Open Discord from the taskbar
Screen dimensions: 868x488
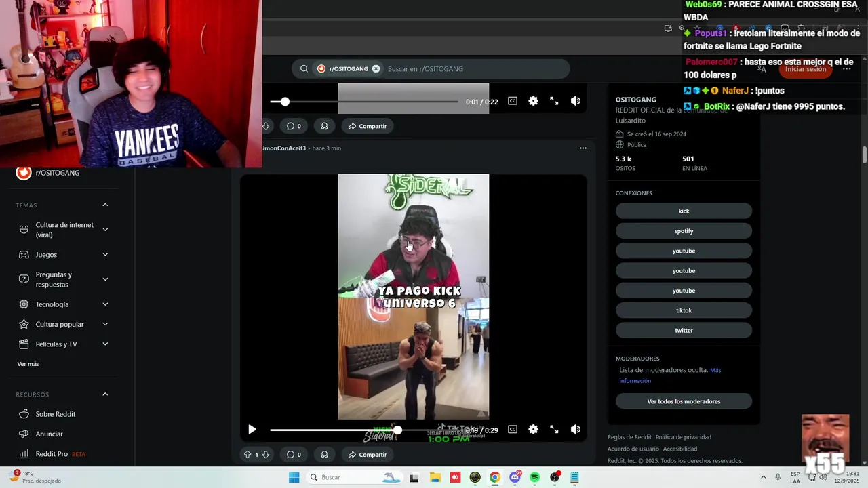[x=515, y=477]
